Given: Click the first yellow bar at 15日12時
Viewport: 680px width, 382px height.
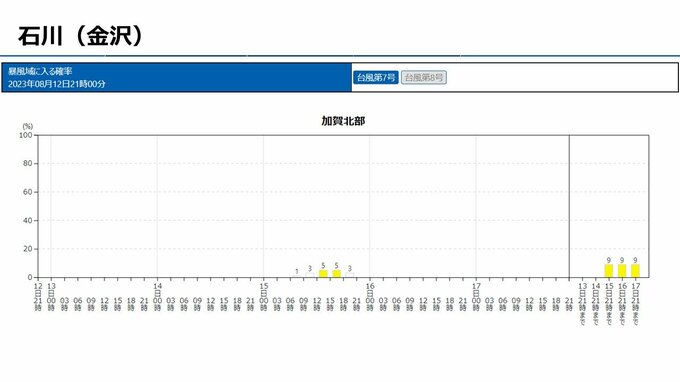Looking at the screenshot, I should coord(323,274).
